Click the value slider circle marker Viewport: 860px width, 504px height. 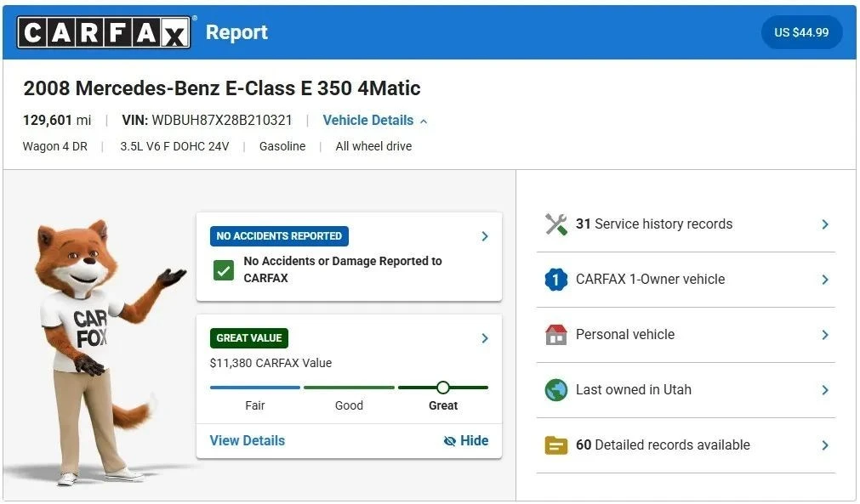(x=442, y=388)
